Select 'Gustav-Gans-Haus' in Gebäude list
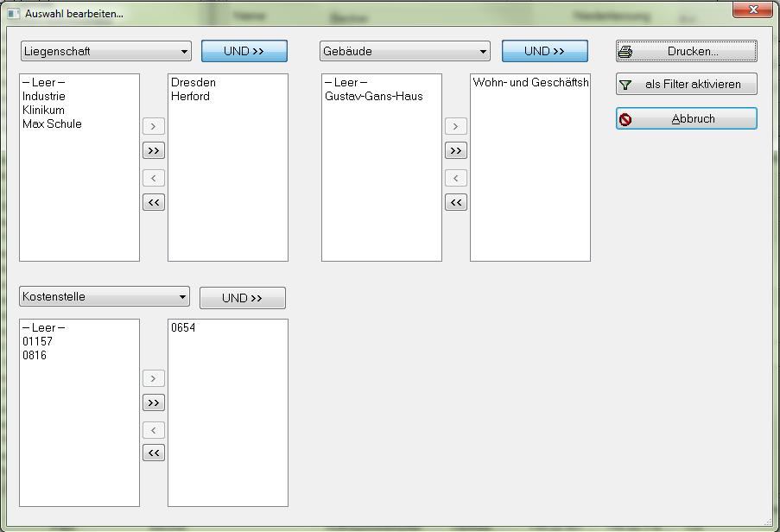780x532 pixels. coord(373,97)
